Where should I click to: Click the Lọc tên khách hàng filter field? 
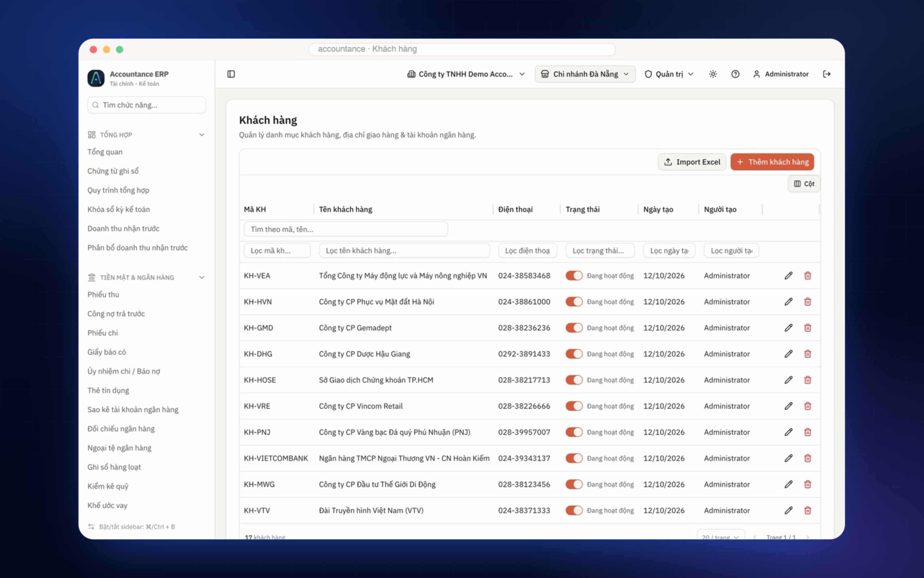(x=404, y=251)
